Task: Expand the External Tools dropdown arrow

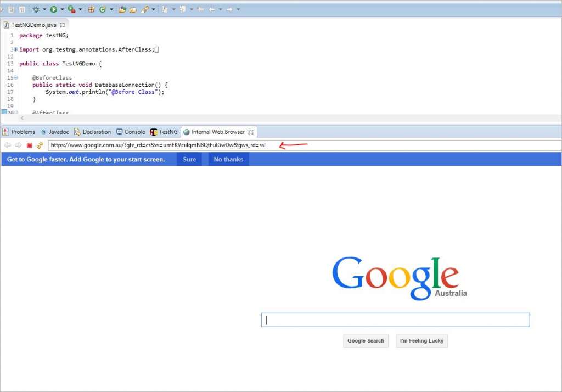Action: click(x=80, y=9)
